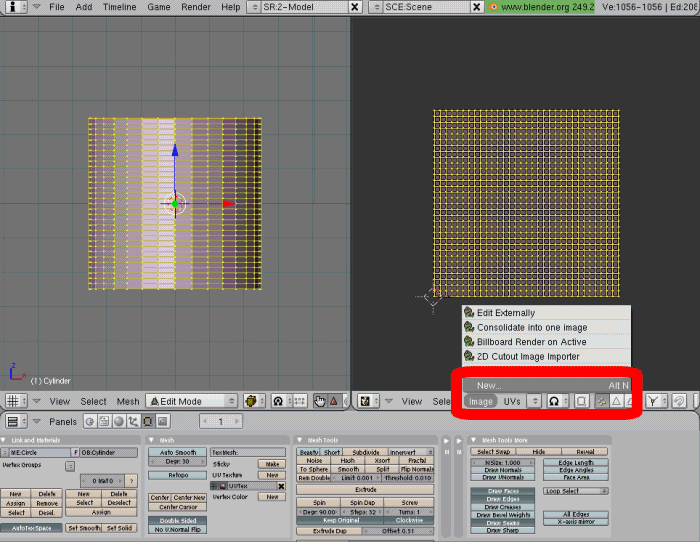The width and height of the screenshot is (700, 542).
Task: Toggle the Auto Smooth option
Action: 178,452
